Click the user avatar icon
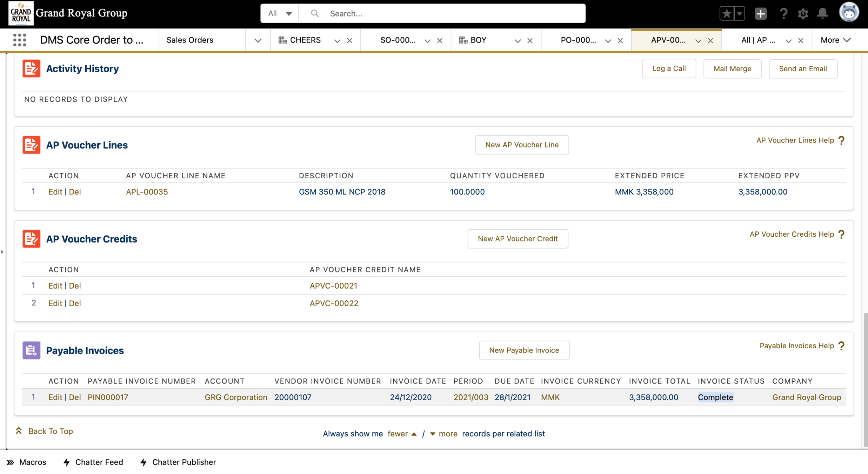Viewport: 868px width, 474px height. (x=848, y=13)
